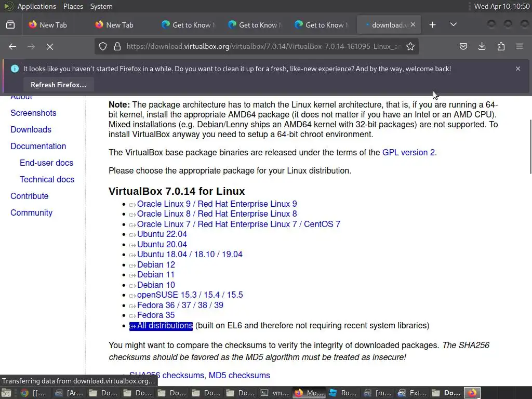Switch to the "Ext..." taskbar window
The image size is (532, 399).
[x=411, y=393]
